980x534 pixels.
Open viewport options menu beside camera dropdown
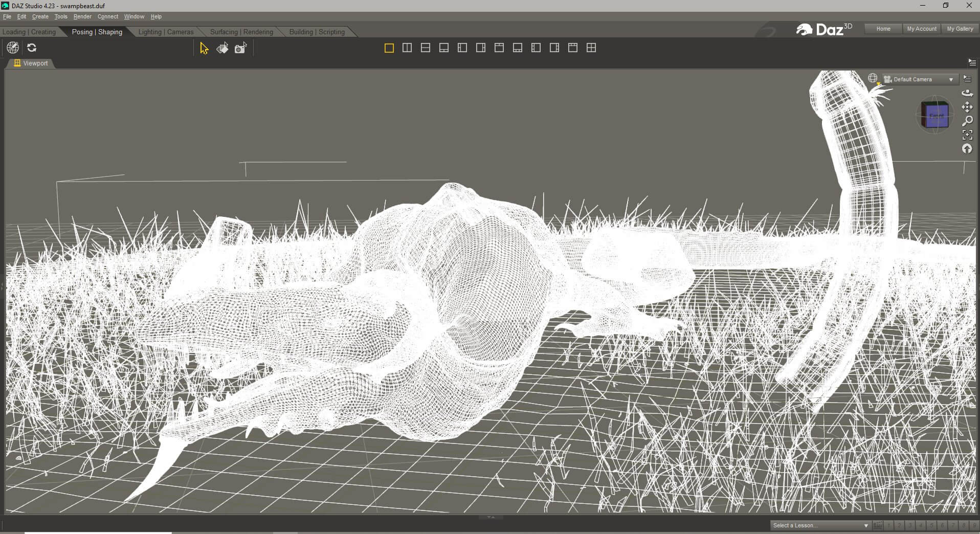pos(967,79)
